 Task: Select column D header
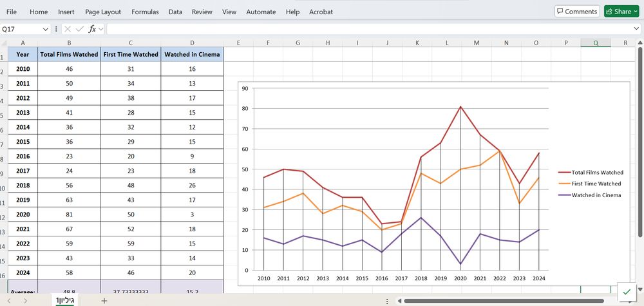(192, 43)
